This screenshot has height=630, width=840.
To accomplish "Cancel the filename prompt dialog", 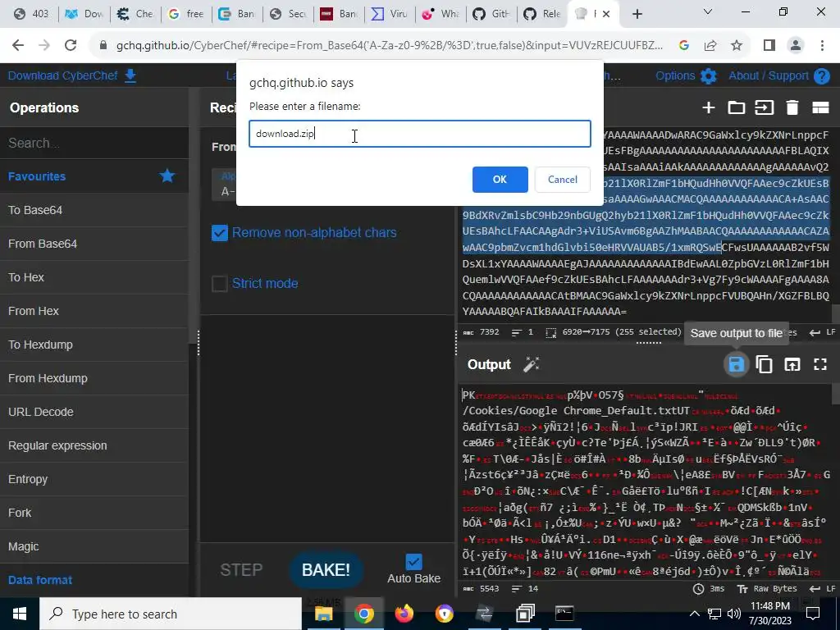I will (563, 180).
